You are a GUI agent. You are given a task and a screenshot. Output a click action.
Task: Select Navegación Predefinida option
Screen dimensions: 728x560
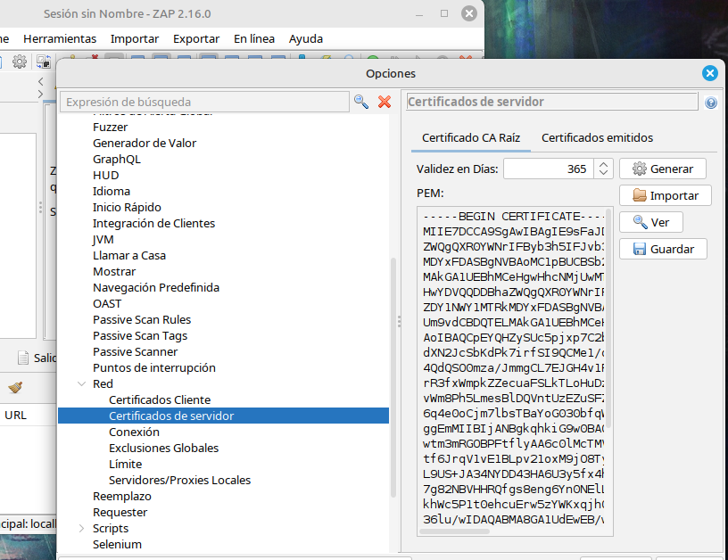click(156, 288)
